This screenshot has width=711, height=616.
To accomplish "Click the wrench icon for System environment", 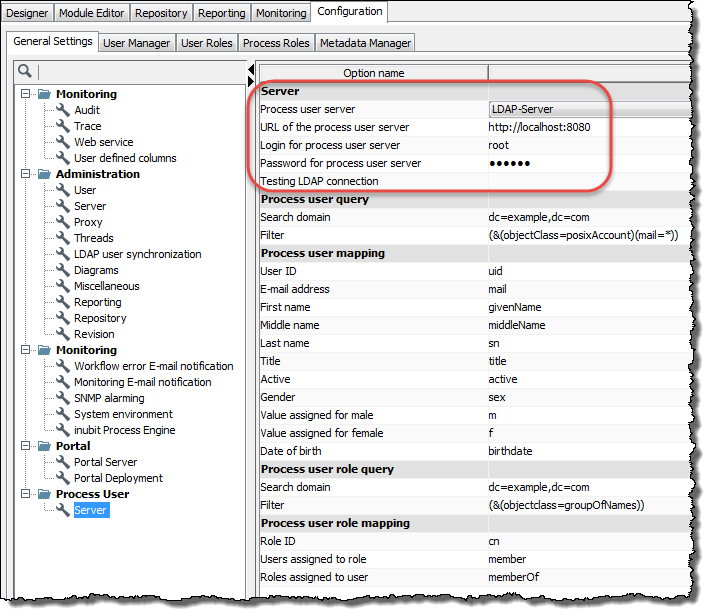I will (x=63, y=414).
